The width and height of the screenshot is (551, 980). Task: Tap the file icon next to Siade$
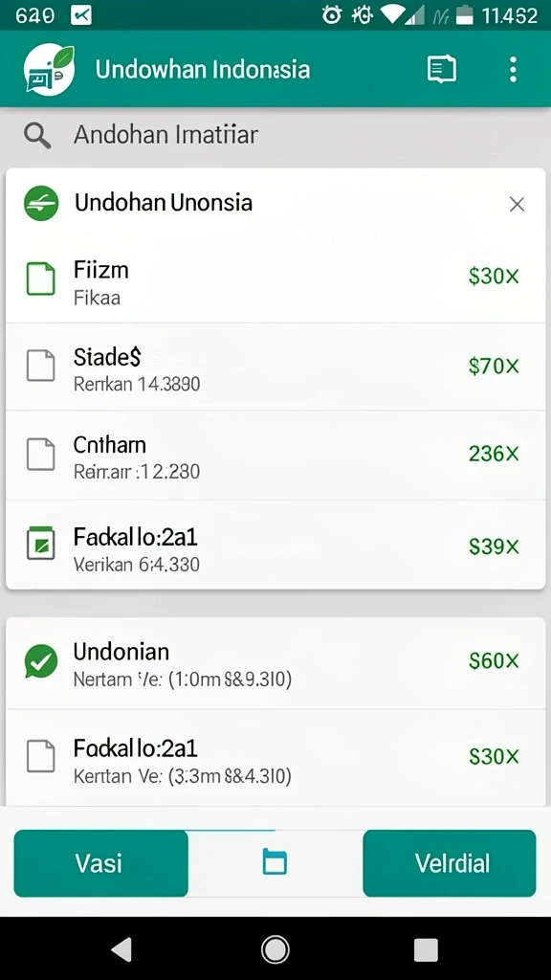tap(40, 366)
